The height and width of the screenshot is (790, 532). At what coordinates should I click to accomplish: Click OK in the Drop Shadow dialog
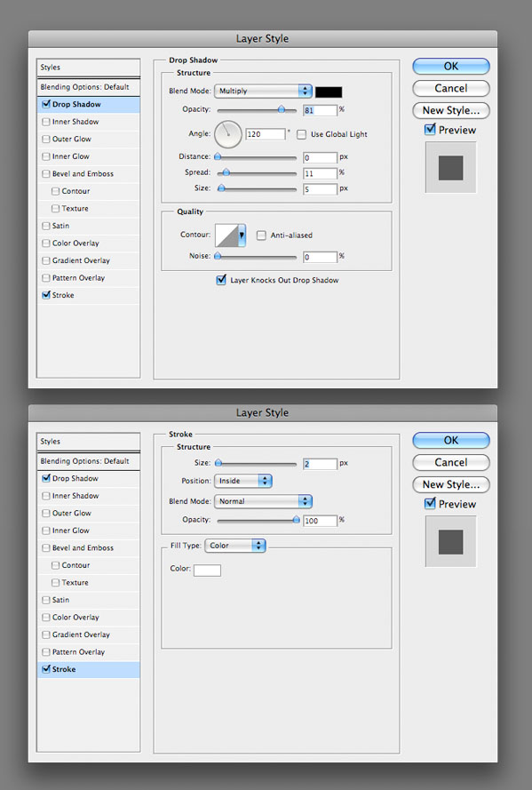pos(451,66)
